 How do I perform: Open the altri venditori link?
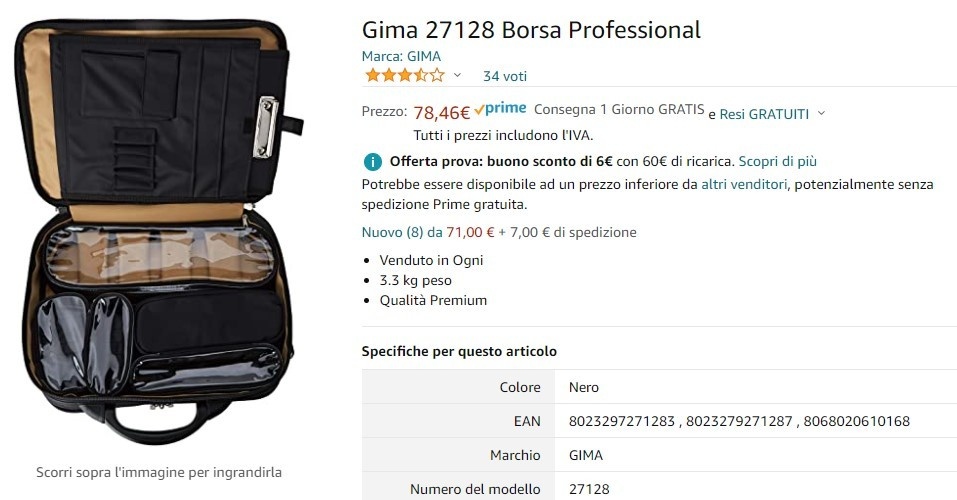[744, 184]
